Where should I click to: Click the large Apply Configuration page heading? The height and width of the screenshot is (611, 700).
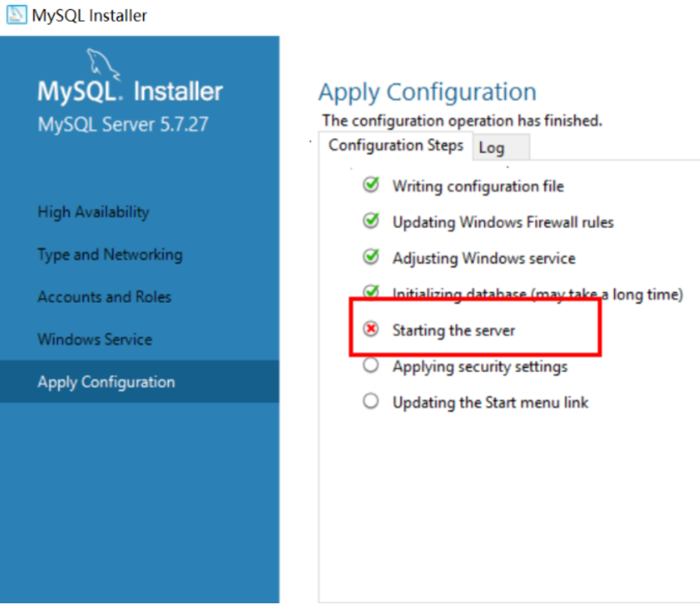pyautogui.click(x=427, y=92)
